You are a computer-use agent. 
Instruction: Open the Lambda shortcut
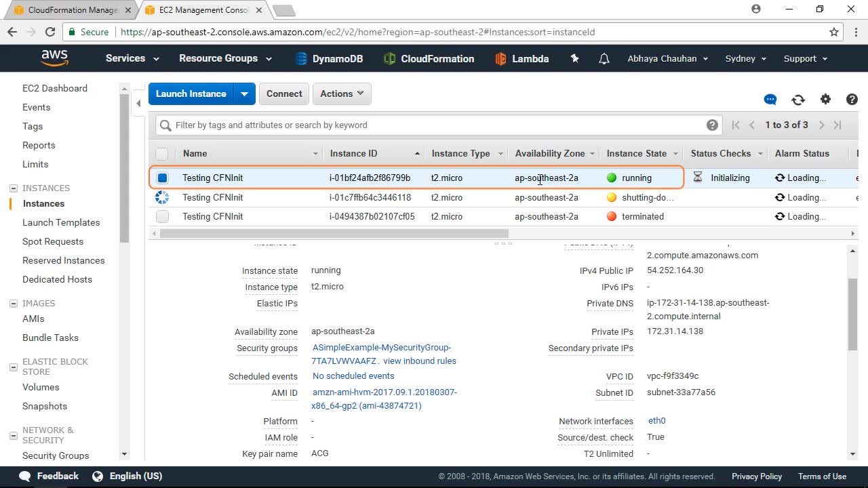[x=521, y=59]
